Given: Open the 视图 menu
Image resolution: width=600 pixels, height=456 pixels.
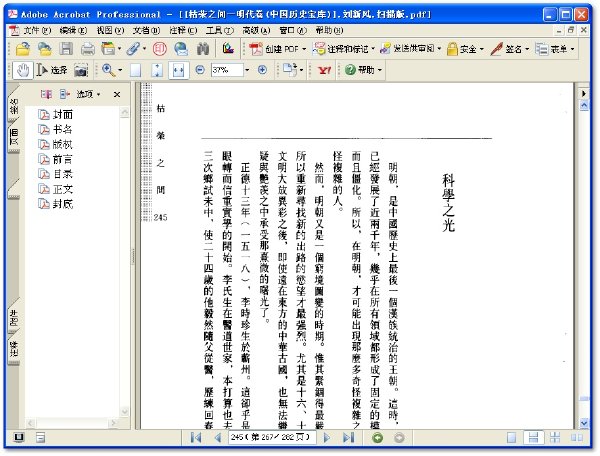Looking at the screenshot, I should click(x=110, y=30).
